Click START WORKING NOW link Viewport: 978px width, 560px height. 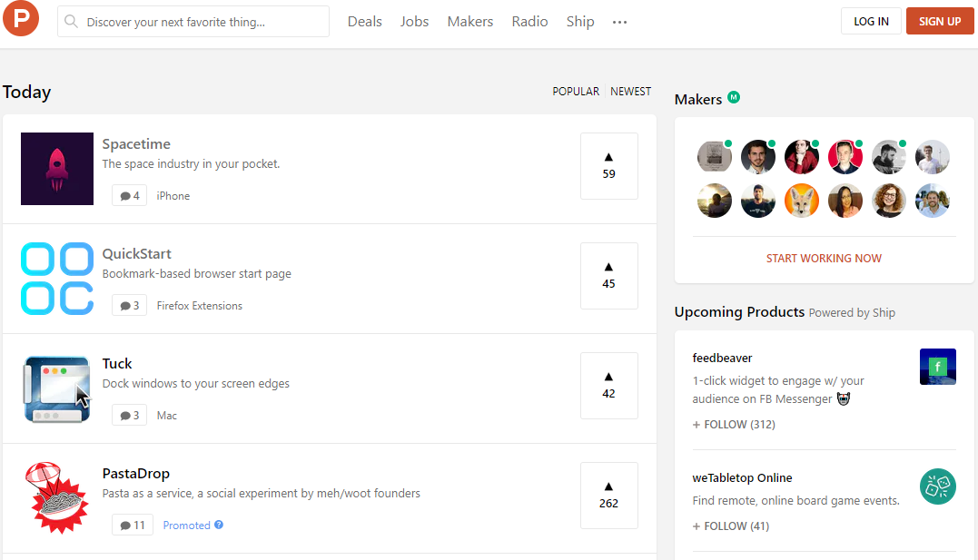tap(824, 258)
